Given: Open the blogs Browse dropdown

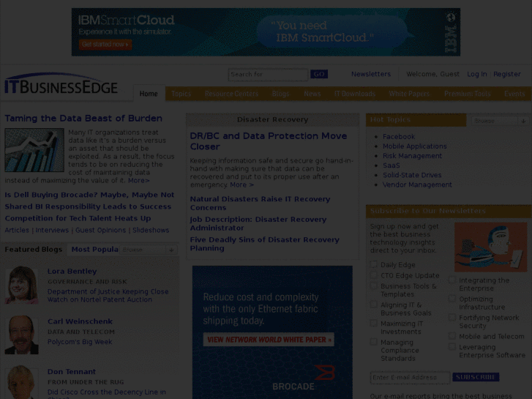Looking at the screenshot, I should point(149,250).
